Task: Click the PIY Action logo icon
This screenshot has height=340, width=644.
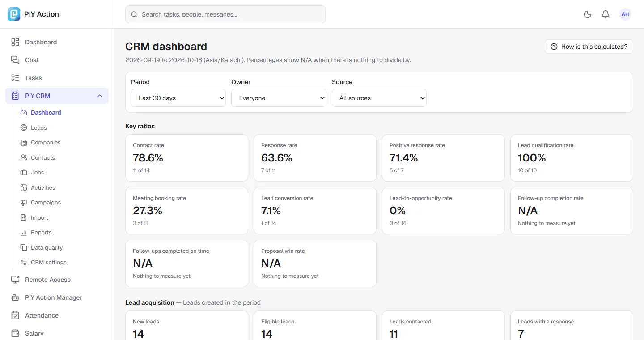Action: pos(14,14)
